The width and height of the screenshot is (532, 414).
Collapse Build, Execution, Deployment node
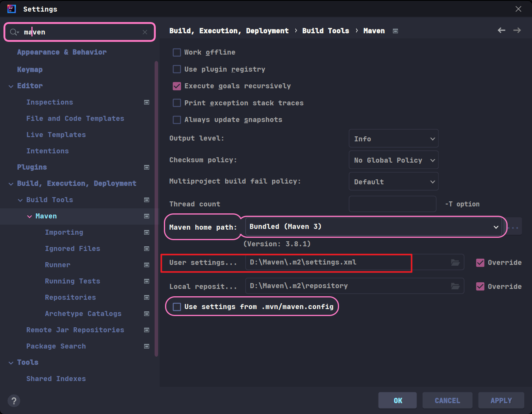point(11,184)
